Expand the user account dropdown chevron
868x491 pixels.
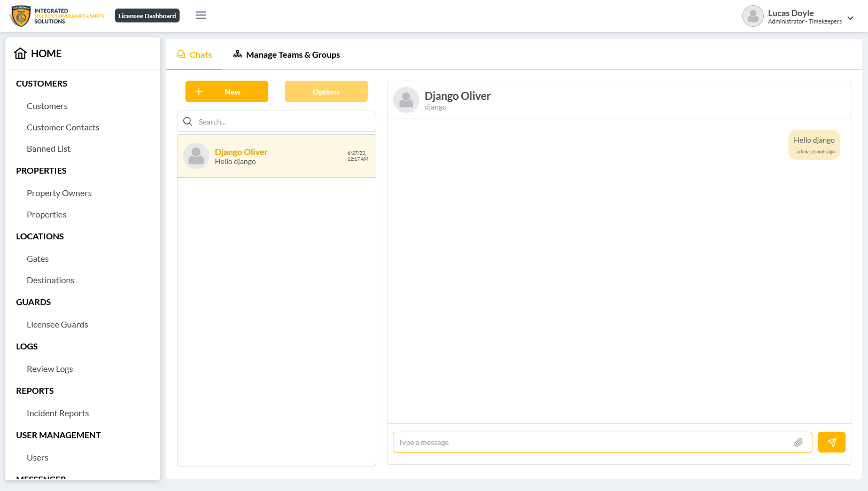[850, 18]
